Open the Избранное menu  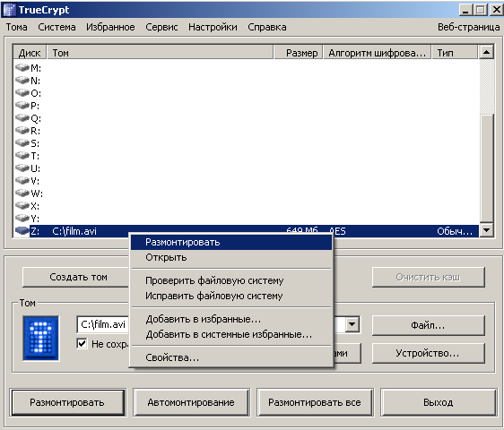[x=110, y=27]
